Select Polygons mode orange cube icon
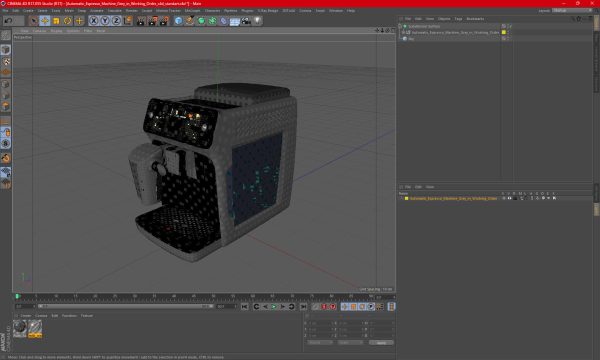Image resolution: width=600 pixels, height=360 pixels. click(x=6, y=106)
